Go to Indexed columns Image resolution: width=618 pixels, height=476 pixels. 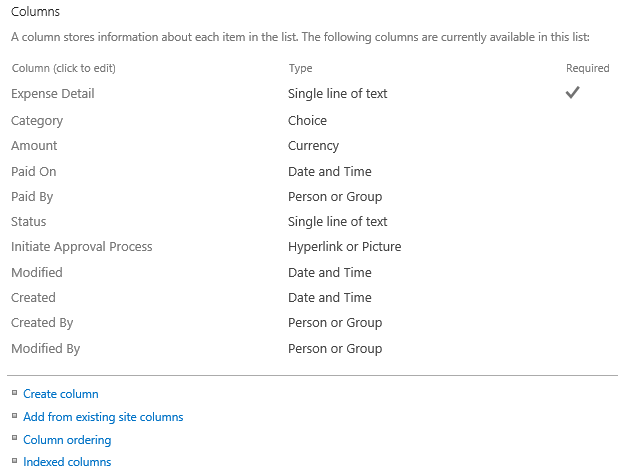(67, 462)
